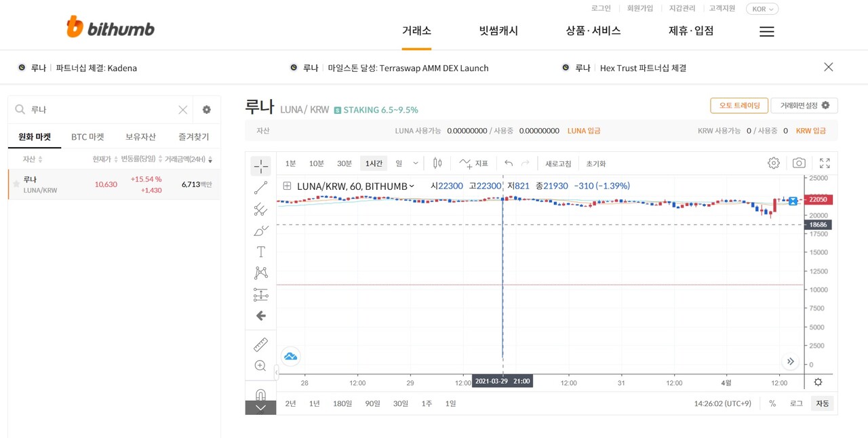Open candlestick chart style selector
The width and height of the screenshot is (868, 438).
point(437,163)
